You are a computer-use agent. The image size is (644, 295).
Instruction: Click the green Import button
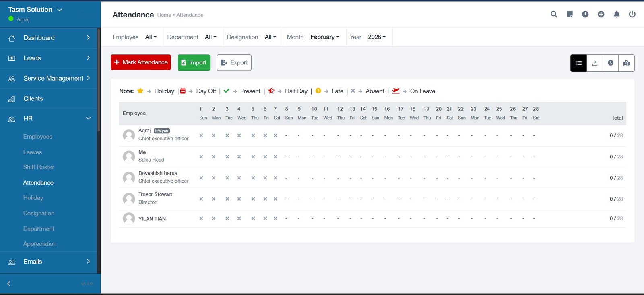194,62
